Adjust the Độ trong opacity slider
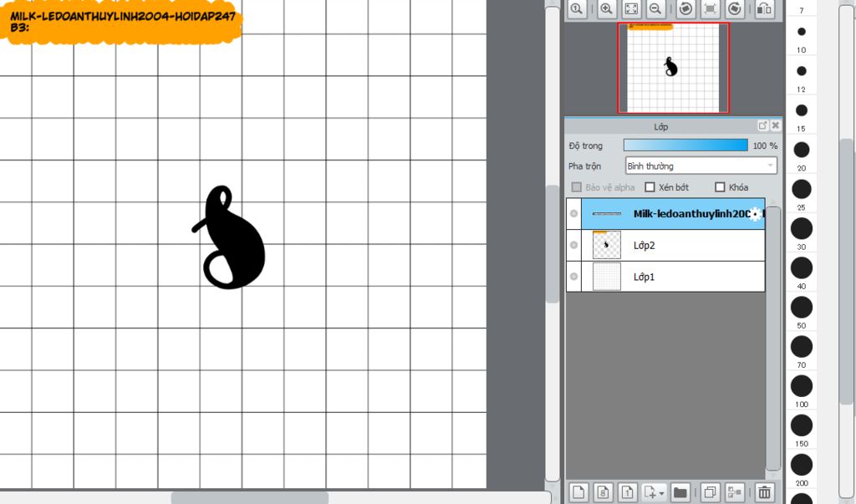This screenshot has height=504, width=856. pyautogui.click(x=685, y=145)
